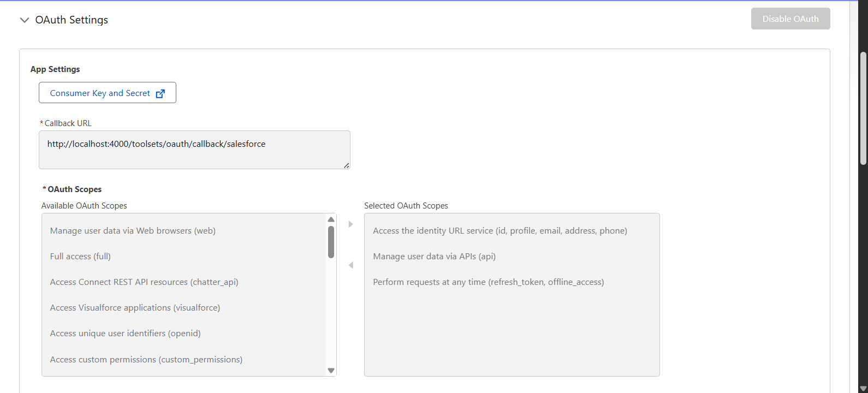Screen dimensions: 868x393
Task: Select Access Visualforce applications (visualforce) scope
Action: 135,308
